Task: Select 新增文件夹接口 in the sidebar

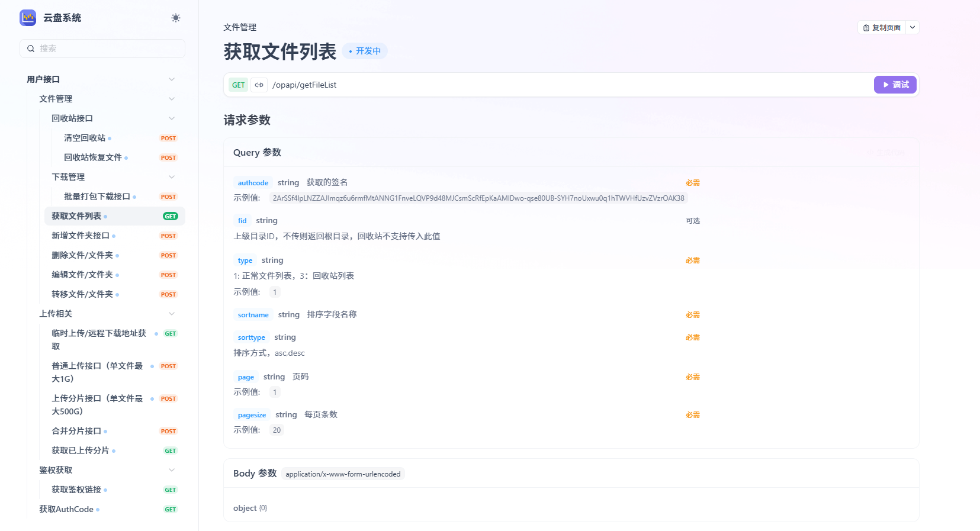Action: tap(81, 236)
